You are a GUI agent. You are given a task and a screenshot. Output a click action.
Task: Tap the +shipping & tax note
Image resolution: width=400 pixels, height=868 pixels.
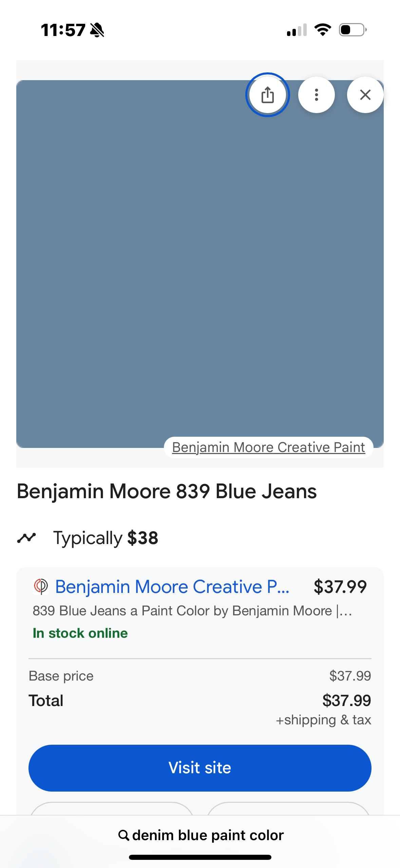tap(323, 720)
